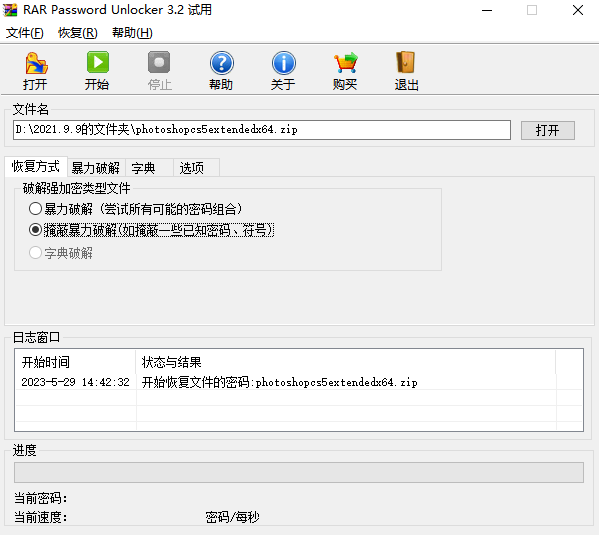Click the greyed 停止 stop icon
The height and width of the screenshot is (535, 599).
(x=159, y=62)
